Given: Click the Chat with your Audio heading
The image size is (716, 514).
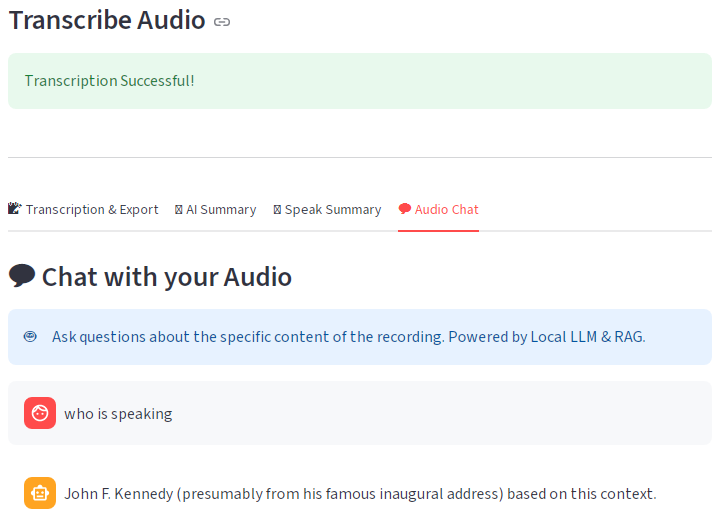Looking at the screenshot, I should click(166, 277).
